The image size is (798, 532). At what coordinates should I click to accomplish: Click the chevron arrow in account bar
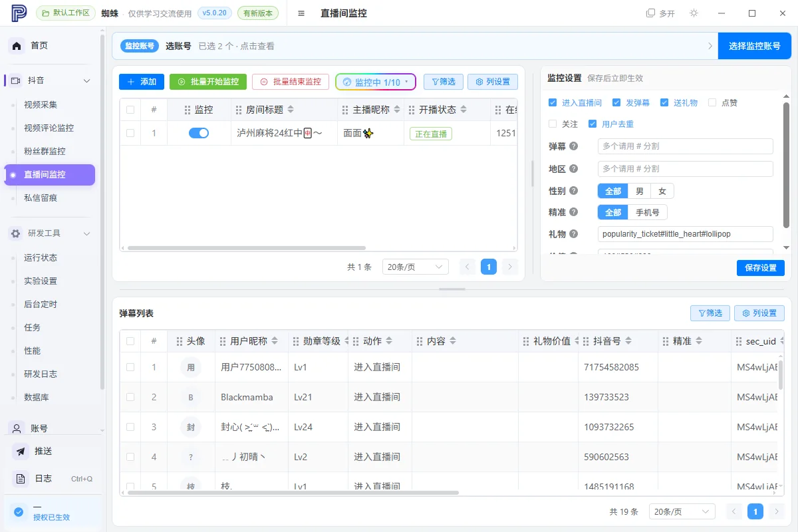point(710,46)
